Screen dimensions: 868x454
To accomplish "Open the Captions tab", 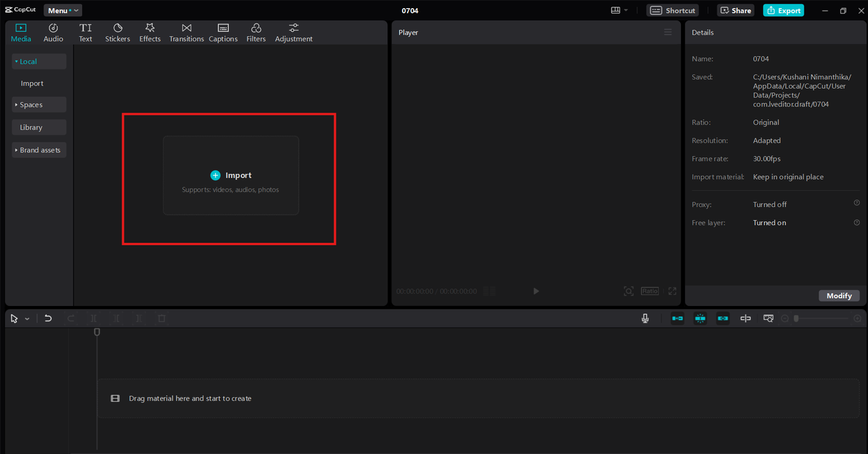I will click(223, 33).
